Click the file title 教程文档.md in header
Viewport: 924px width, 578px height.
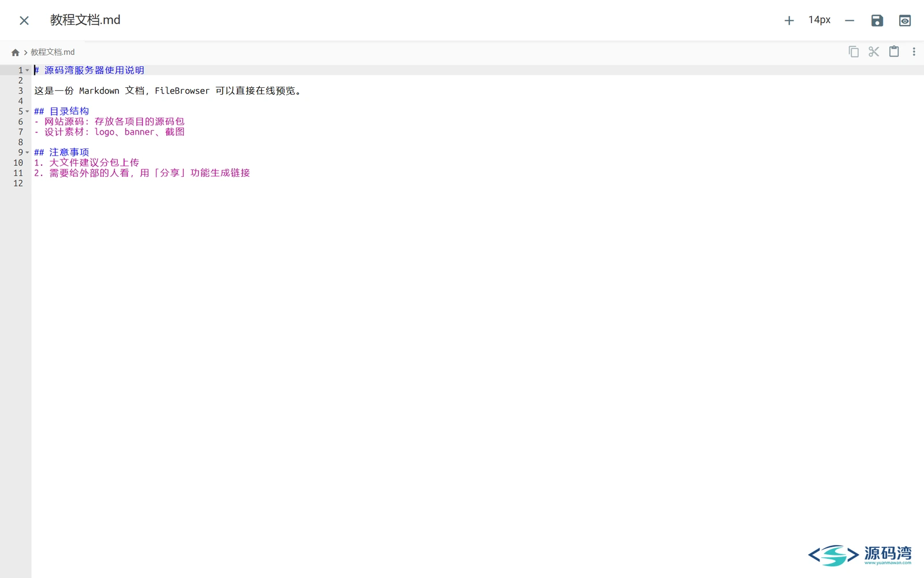pos(85,20)
